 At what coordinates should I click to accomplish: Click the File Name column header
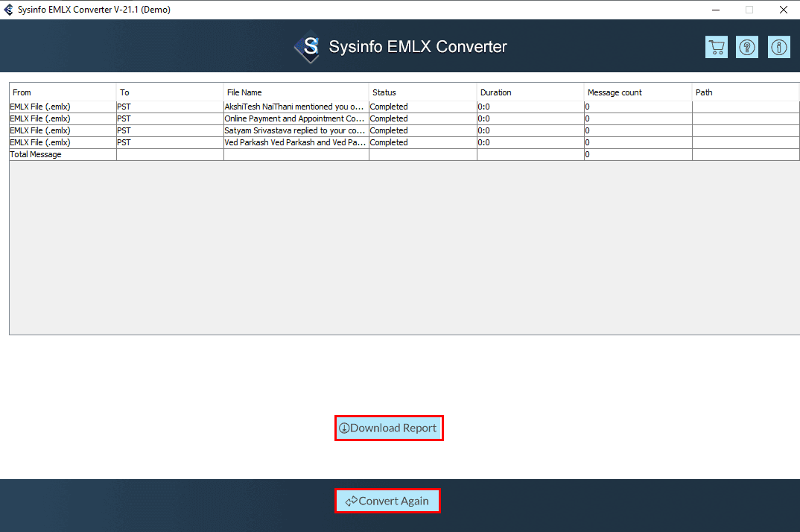point(296,92)
